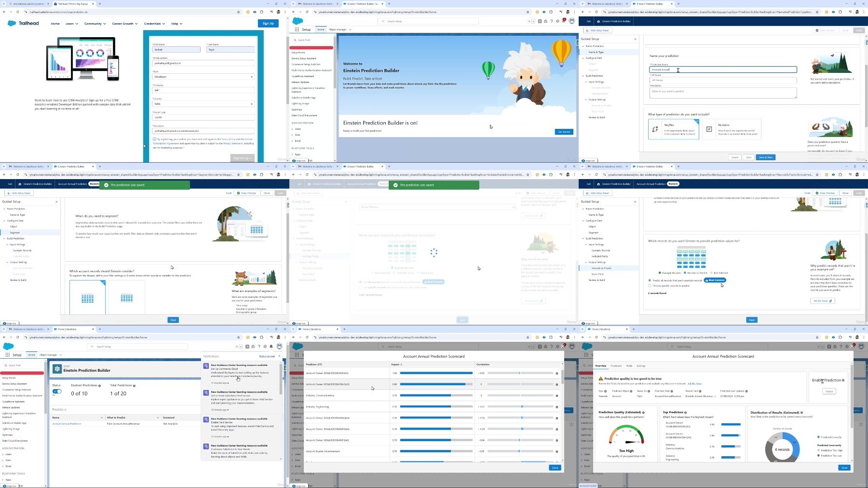Image resolution: width=868 pixels, height=488 pixels.
Task: Switch to the Settings tab in scorecard
Action: pyautogui.click(x=641, y=366)
